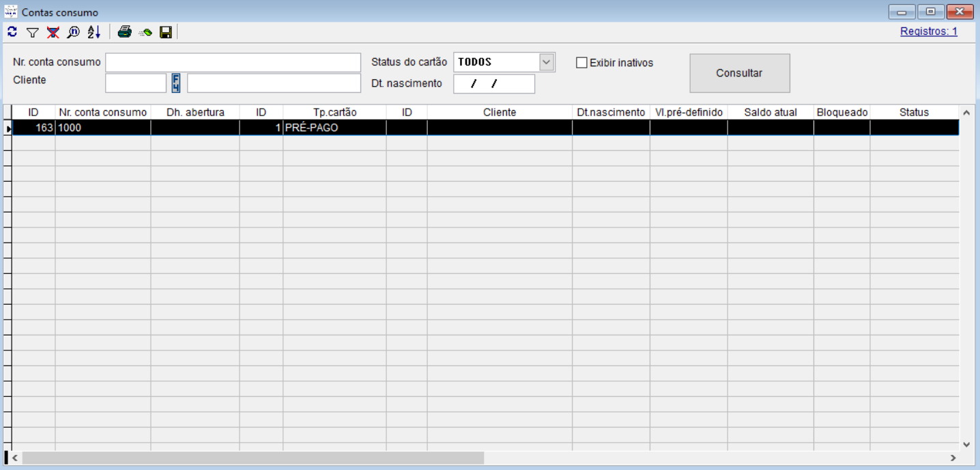Click the Saldo atual column header
The image size is (980, 470).
(770, 112)
